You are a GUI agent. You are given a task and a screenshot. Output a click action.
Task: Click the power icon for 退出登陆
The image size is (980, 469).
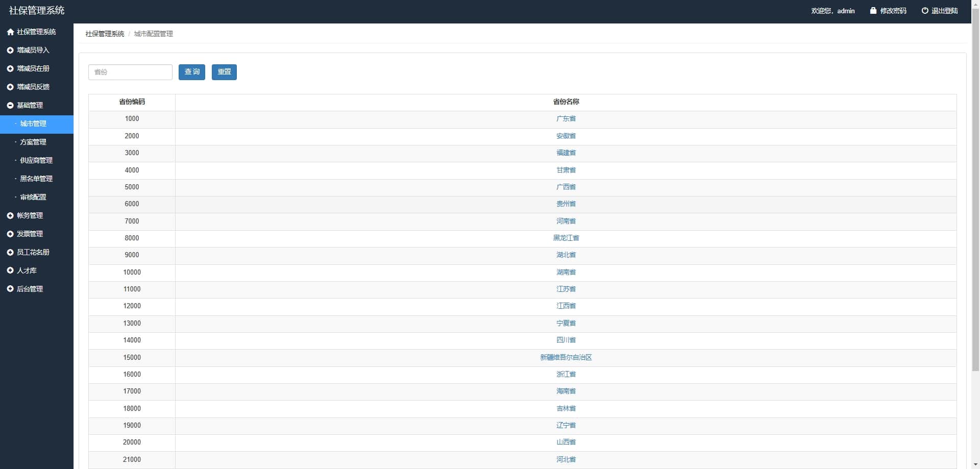click(925, 10)
